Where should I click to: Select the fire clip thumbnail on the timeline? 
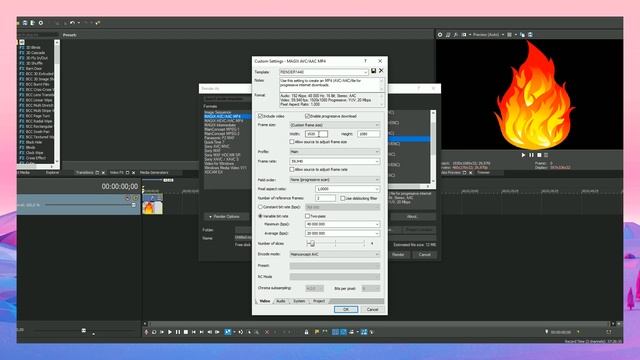(x=152, y=207)
